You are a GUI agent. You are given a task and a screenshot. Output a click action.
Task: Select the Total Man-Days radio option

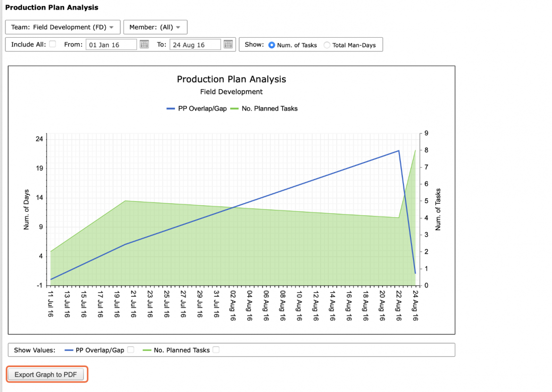[327, 45]
